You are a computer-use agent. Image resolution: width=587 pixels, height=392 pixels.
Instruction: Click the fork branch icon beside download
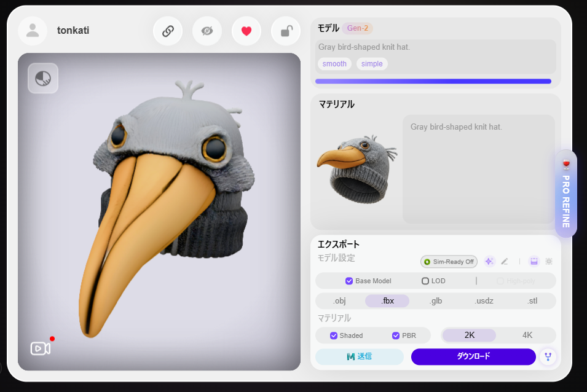[x=548, y=356]
